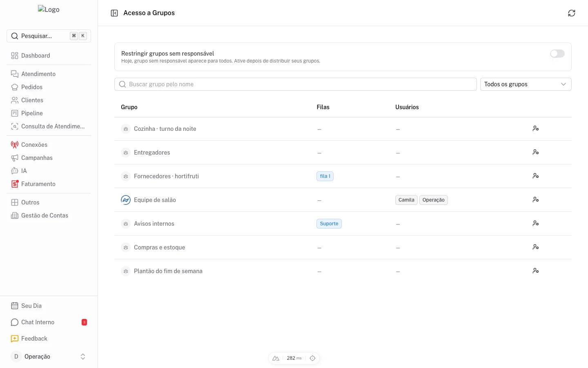Manage users for Plantão do fim de semana
The image size is (588, 368).
tap(536, 271)
